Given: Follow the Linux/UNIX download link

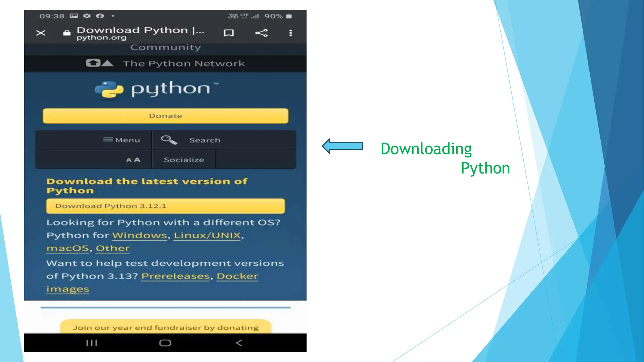Looking at the screenshot, I should tap(207, 235).
